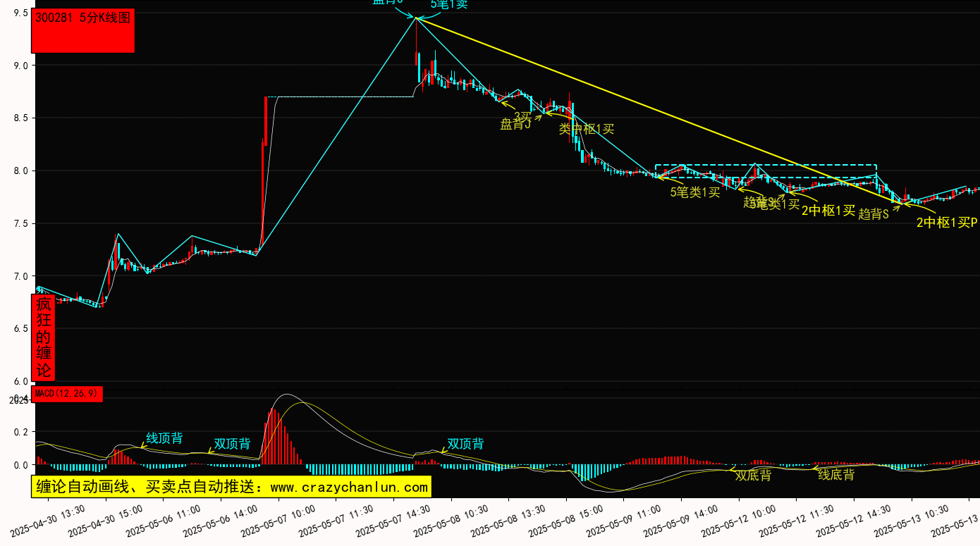Click the "2中枢1买P" signal label
Screen dimensions: 980x546
pos(947,223)
